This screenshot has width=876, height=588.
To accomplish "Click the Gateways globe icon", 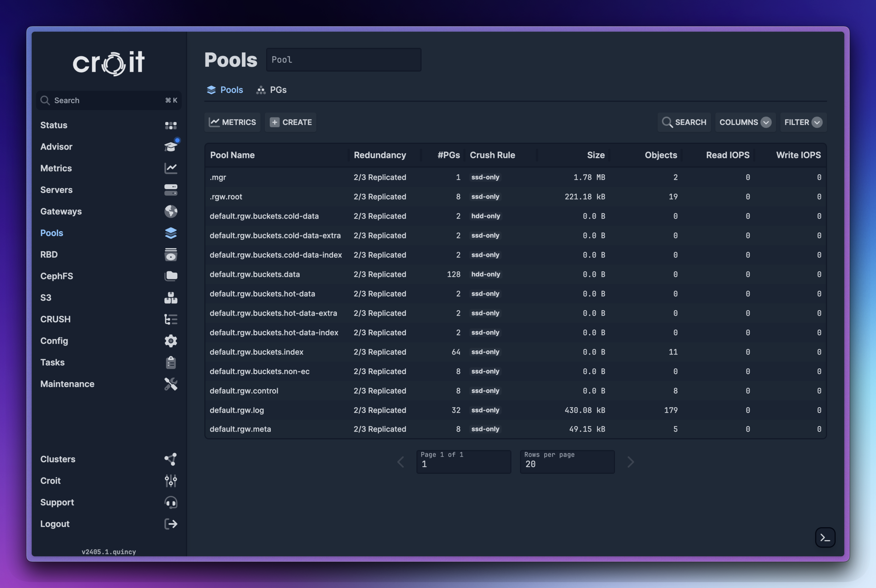I will coord(171,211).
